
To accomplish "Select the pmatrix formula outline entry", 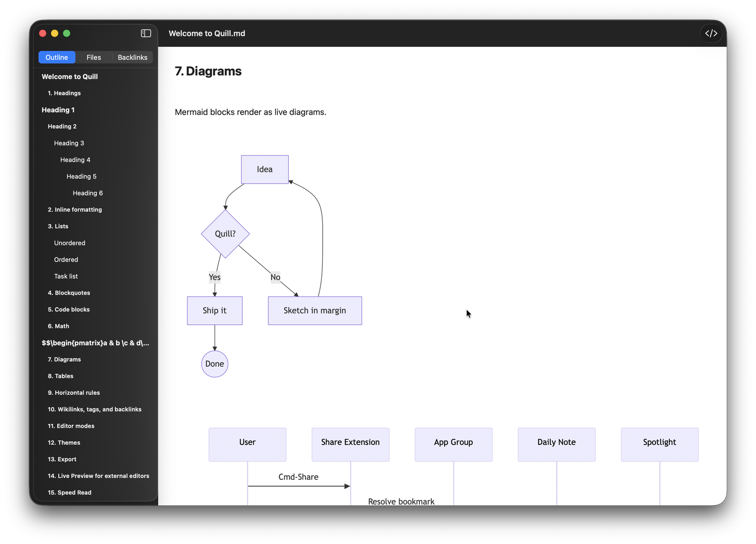I will point(95,343).
